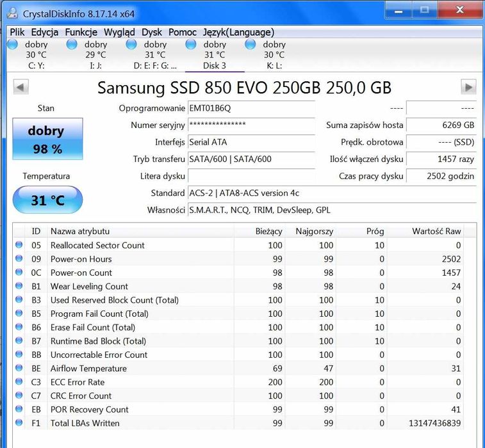The width and height of the screenshot is (485, 448).
Task: Click the transfer mode field SATA/600
Action: point(251,159)
